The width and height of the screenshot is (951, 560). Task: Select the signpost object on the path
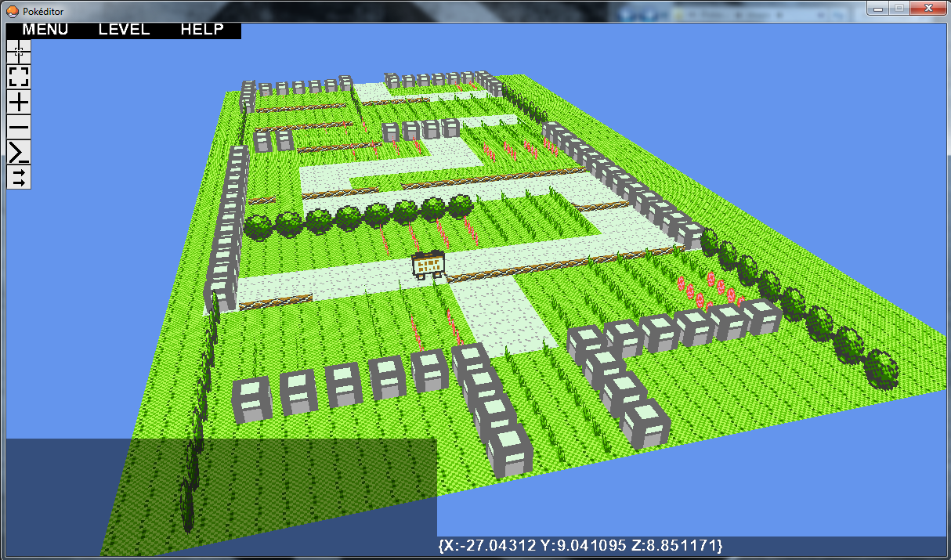click(x=428, y=265)
